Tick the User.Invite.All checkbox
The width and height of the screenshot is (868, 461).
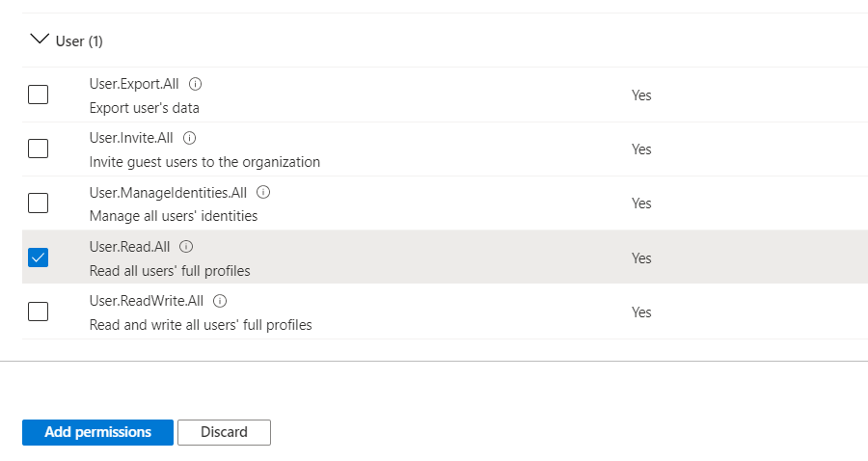(39, 149)
